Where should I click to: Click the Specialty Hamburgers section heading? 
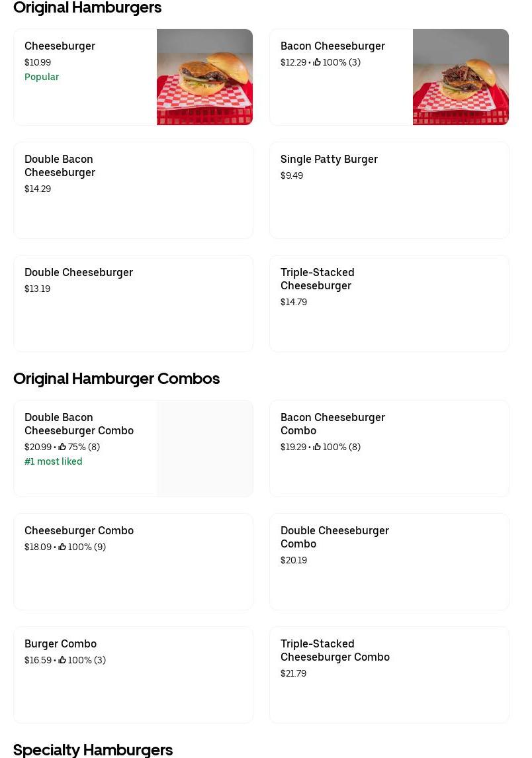[x=93, y=749]
